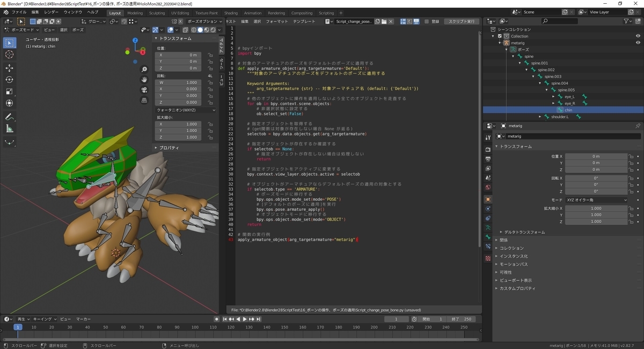
Task: Expand the eye_L bone in outliner
Action: (554, 97)
